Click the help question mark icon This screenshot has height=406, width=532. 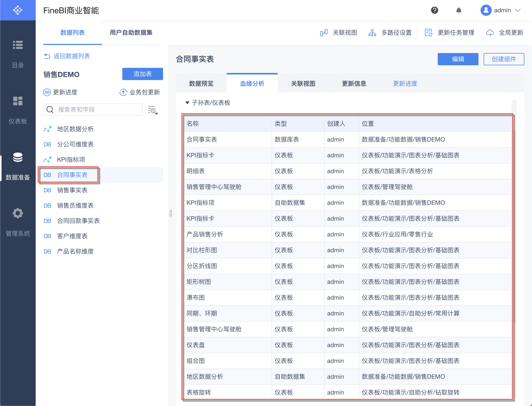[434, 10]
